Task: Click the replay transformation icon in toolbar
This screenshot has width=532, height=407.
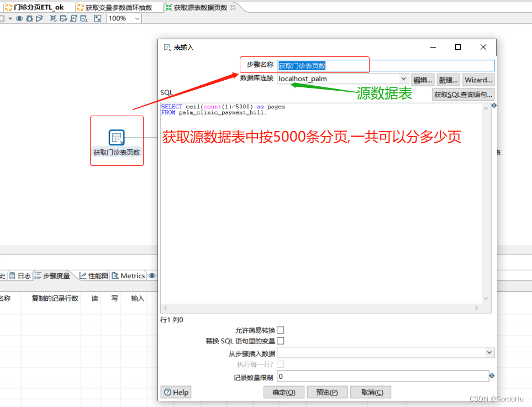Action: click(x=39, y=18)
